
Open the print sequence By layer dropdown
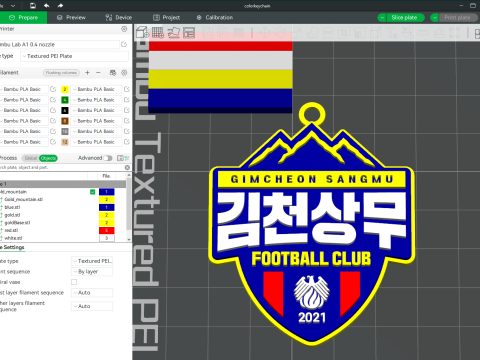(x=92, y=272)
